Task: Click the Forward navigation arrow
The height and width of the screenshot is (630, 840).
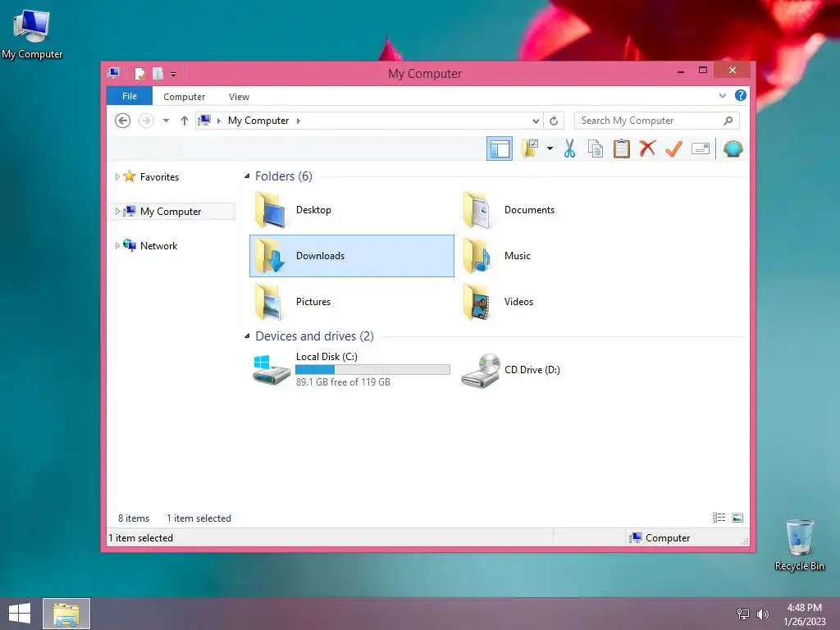Action: pos(146,121)
